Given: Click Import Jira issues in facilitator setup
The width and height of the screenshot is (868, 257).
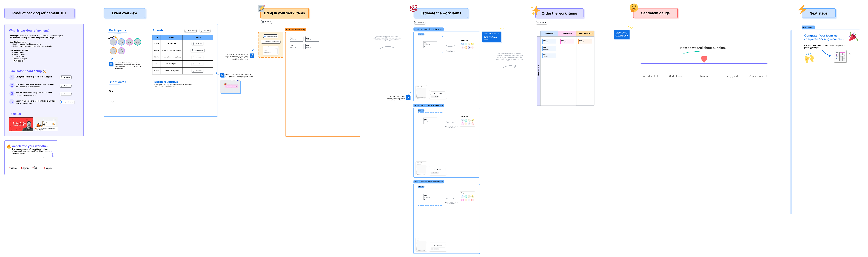Looking at the screenshot, I should (x=67, y=102).
